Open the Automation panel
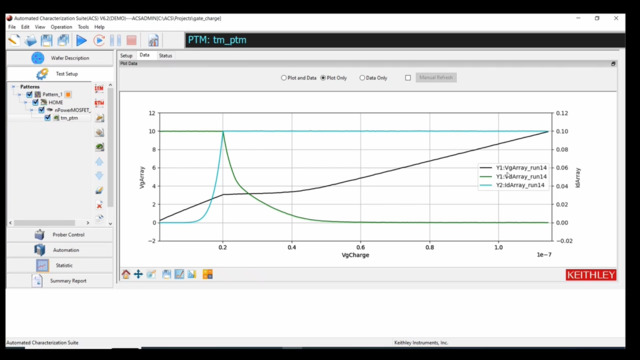 click(x=60, y=250)
